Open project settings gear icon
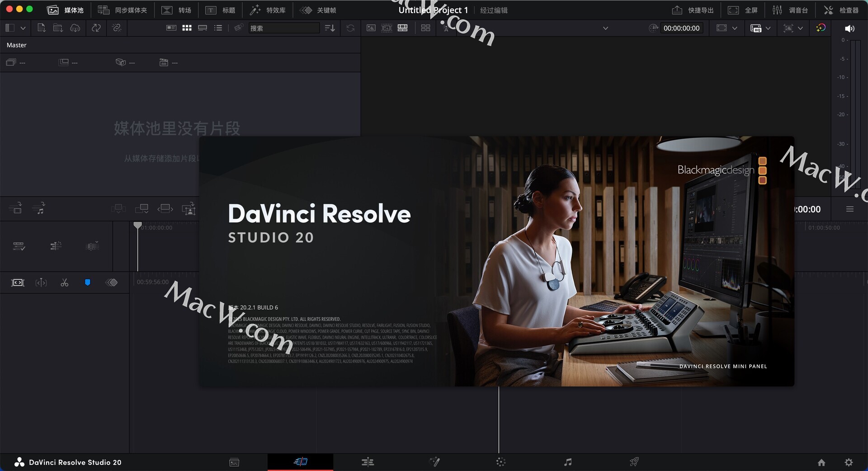This screenshot has height=471, width=868. point(849,462)
